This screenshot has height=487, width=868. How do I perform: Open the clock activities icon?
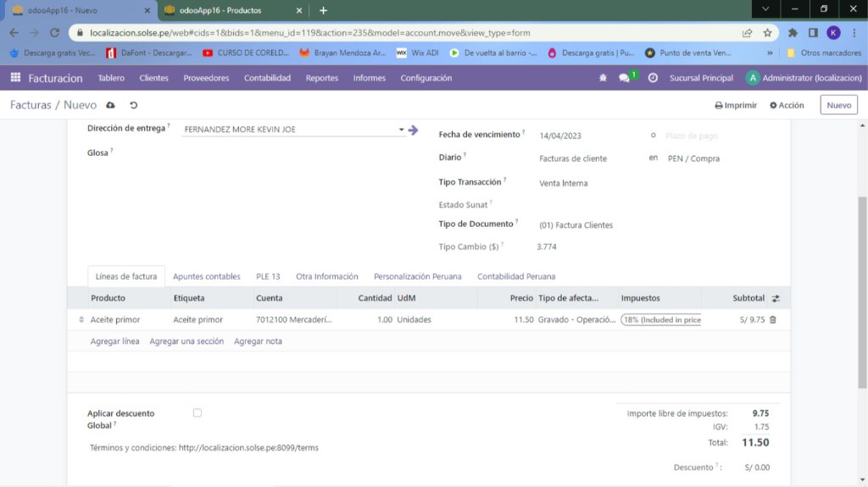653,78
